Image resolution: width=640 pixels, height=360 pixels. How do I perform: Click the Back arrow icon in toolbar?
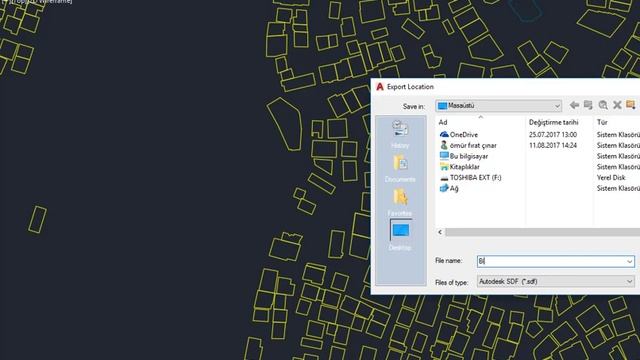click(x=574, y=105)
